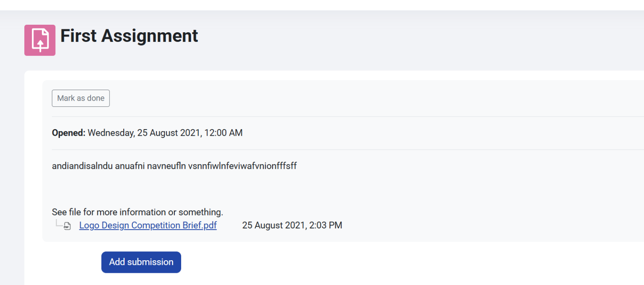Image resolution: width=644 pixels, height=285 pixels.
Task: Click the PDF file type icon
Action: [x=67, y=226]
